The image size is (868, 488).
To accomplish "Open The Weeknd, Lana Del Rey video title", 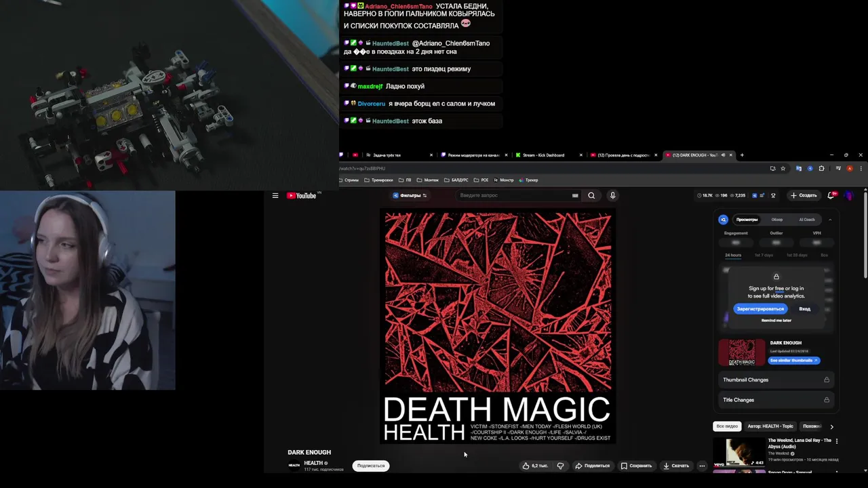I will coord(799,443).
